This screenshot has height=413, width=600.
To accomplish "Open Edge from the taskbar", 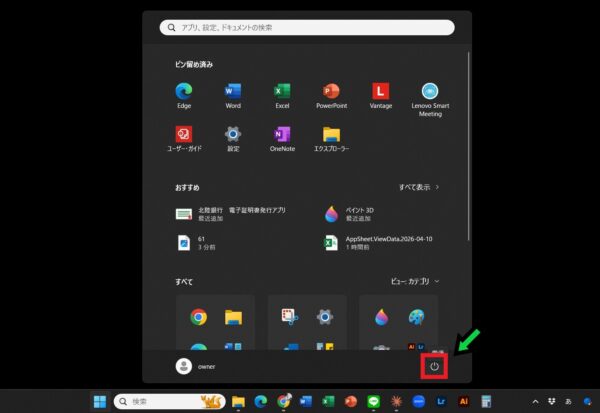I will (261, 402).
